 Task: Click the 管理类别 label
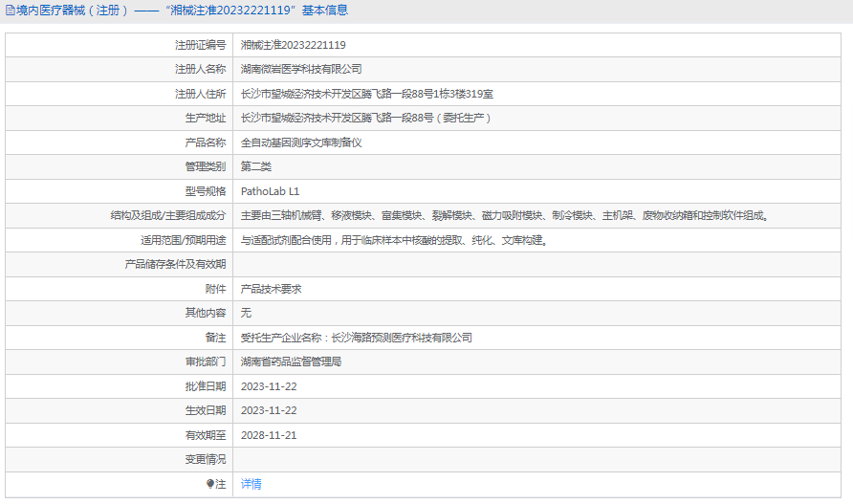[205, 166]
